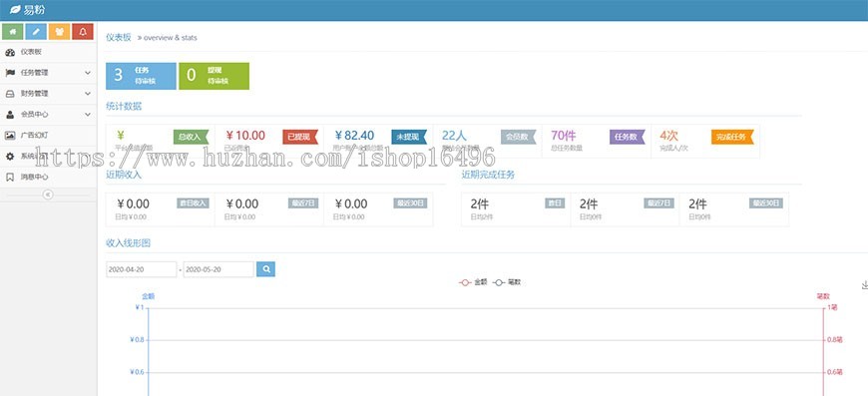Click the red 已提现 ribbon label
868x396 pixels.
(299, 137)
